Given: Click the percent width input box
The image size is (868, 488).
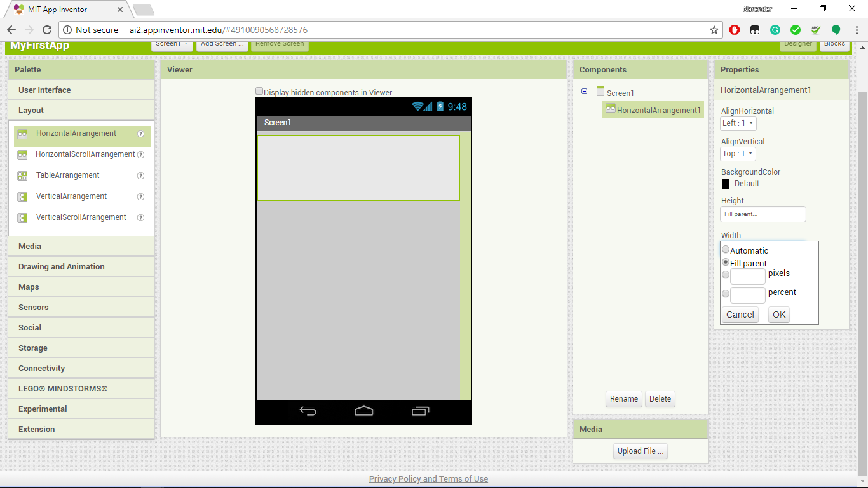Looking at the screenshot, I should pyautogui.click(x=748, y=295).
